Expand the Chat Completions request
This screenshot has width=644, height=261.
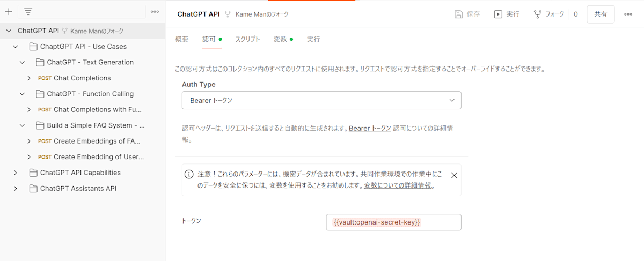click(29, 78)
